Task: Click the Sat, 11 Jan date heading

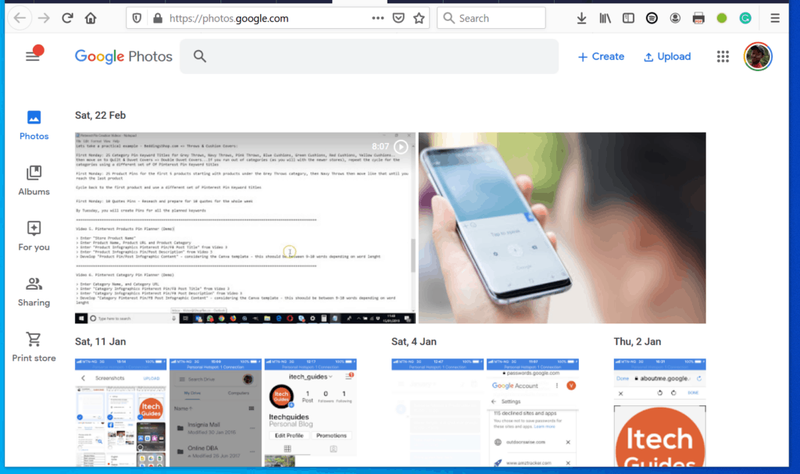Action: 100,341
